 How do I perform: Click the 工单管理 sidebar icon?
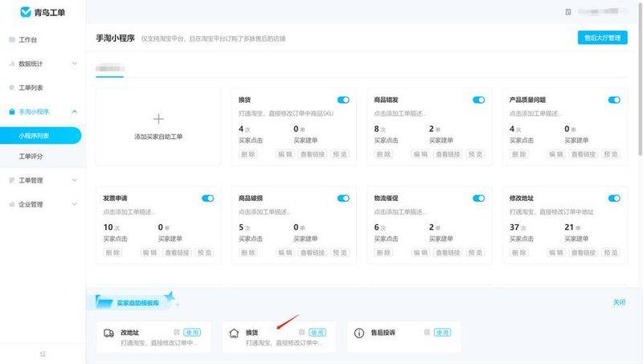[12, 180]
